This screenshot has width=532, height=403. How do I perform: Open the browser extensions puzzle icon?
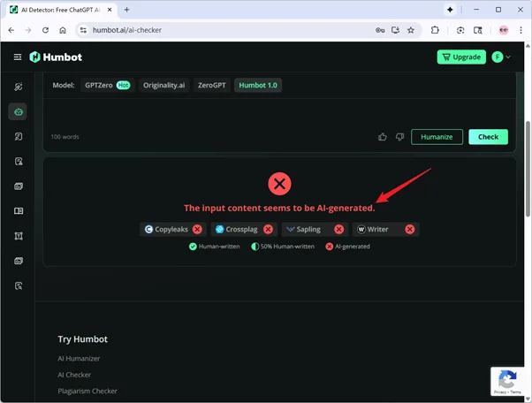(435, 29)
